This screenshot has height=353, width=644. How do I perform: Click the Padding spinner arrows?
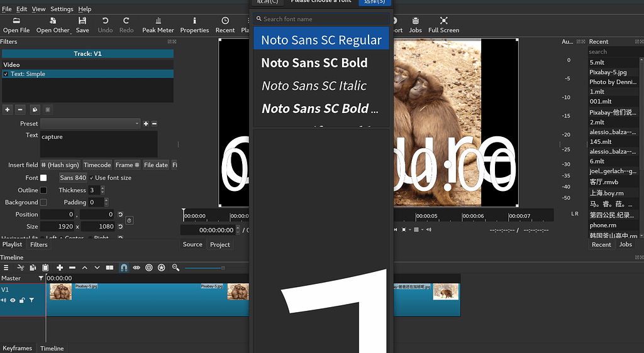point(106,202)
